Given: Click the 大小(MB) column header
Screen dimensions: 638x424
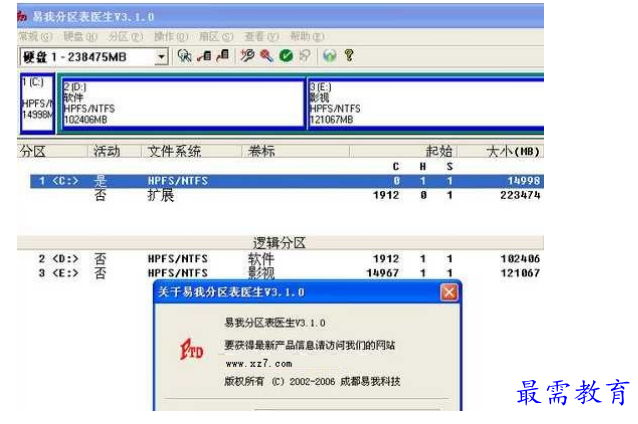Looking at the screenshot, I should click(501, 151).
